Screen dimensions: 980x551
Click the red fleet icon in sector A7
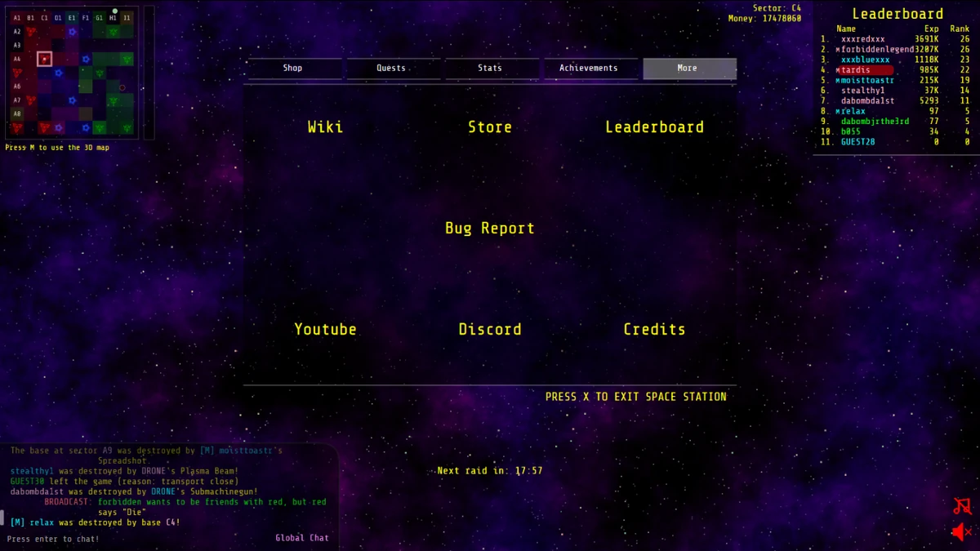(30, 100)
